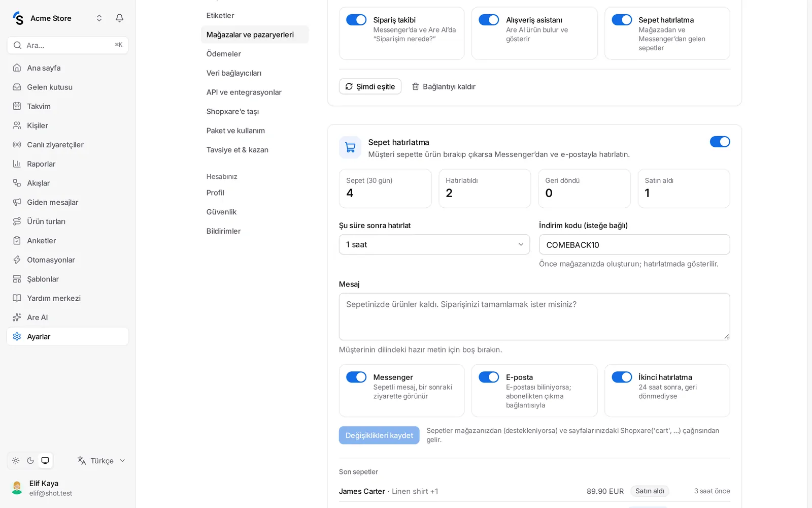Go to API ve entegrasyonlar

(x=255, y=92)
